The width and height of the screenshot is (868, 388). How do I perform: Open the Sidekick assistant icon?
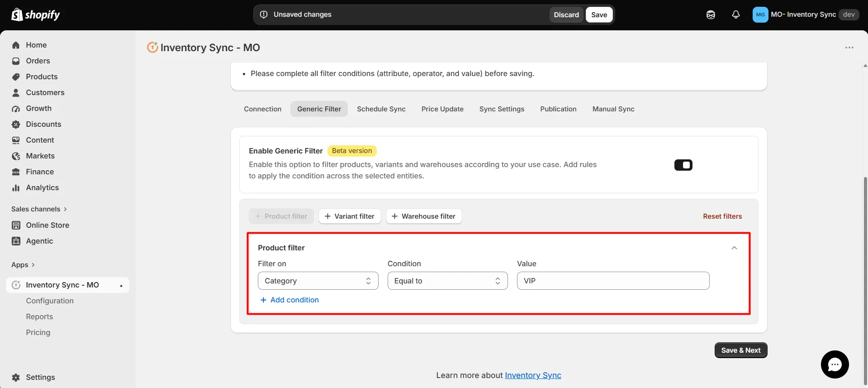click(711, 14)
